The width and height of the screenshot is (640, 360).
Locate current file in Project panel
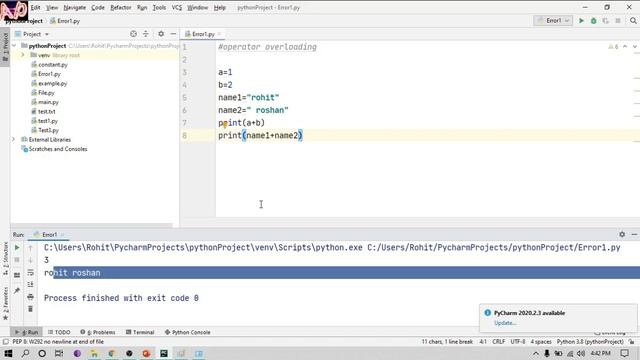tap(133, 34)
